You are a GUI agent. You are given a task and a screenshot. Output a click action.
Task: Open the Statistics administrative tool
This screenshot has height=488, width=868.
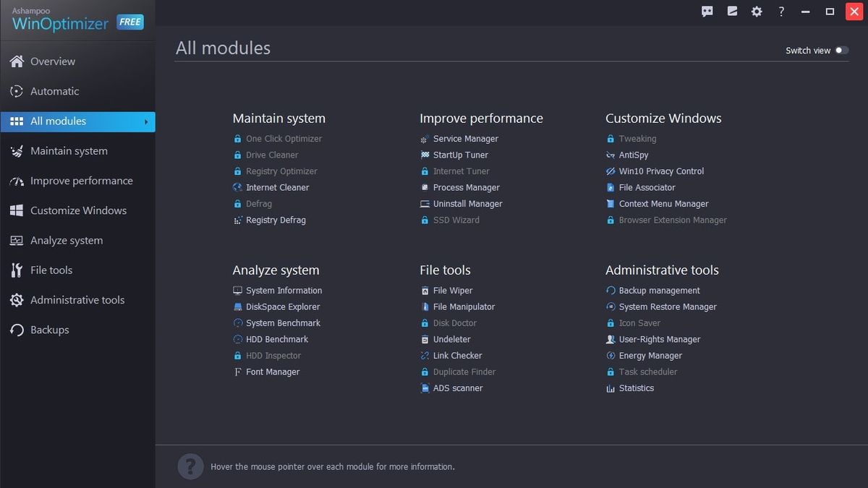[x=635, y=388]
